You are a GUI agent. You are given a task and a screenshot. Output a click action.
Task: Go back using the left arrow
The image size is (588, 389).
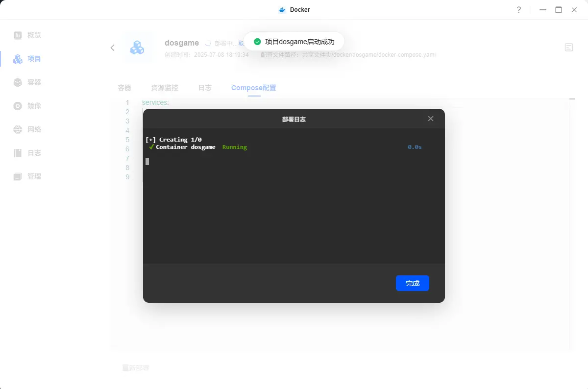pyautogui.click(x=113, y=48)
